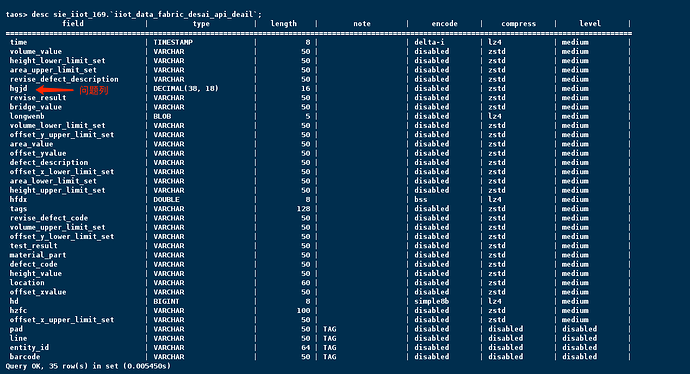Select the 'length' column header
690x374 pixels.
pyautogui.click(x=283, y=24)
